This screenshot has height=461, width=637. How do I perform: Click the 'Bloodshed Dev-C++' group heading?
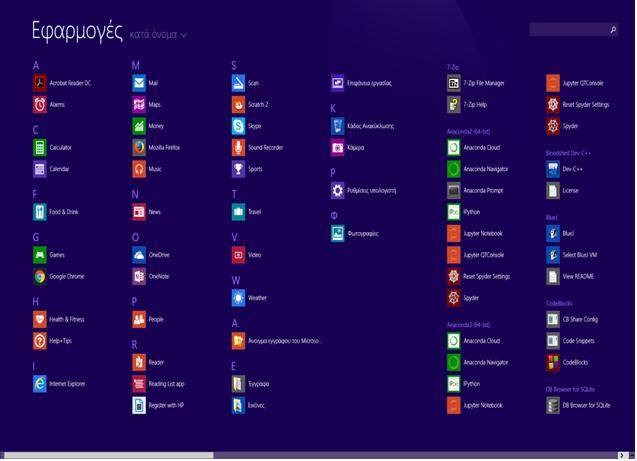point(568,153)
